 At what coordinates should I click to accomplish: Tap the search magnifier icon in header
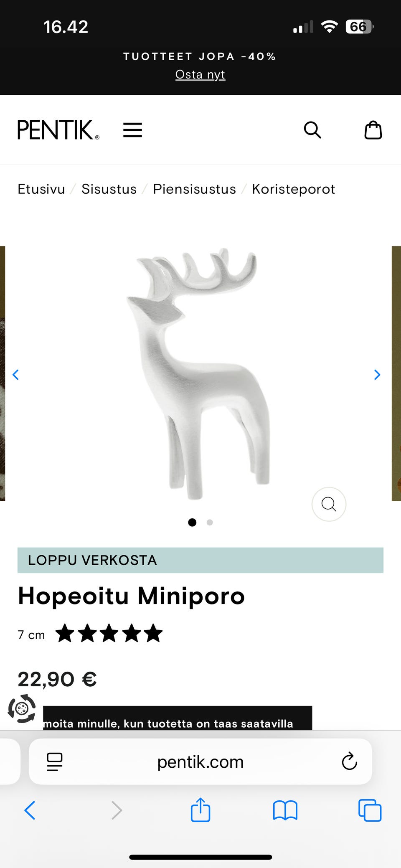pos(312,130)
